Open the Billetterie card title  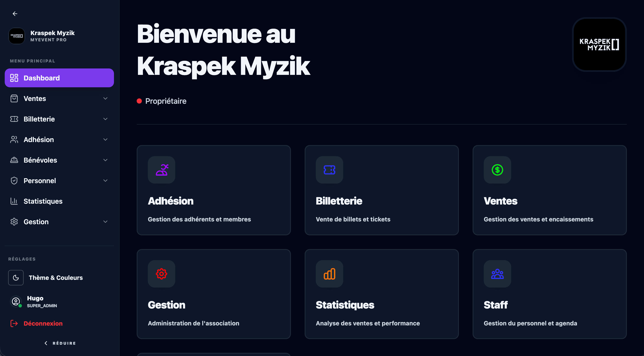[x=339, y=201]
